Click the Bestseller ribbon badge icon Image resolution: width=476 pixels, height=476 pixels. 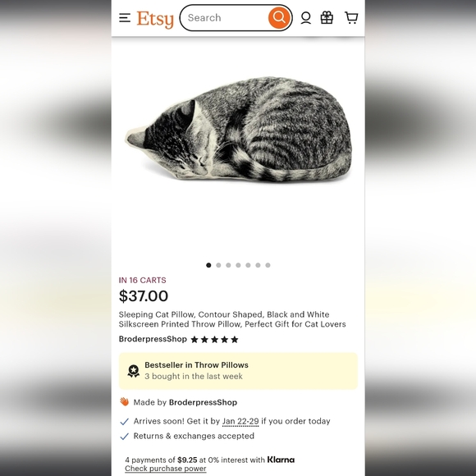133,371
